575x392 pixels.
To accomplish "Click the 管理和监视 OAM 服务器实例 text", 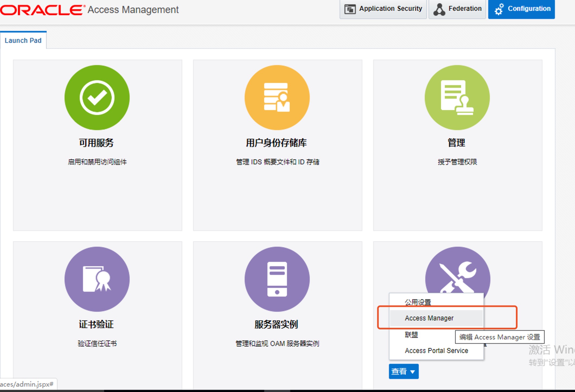I will (277, 343).
